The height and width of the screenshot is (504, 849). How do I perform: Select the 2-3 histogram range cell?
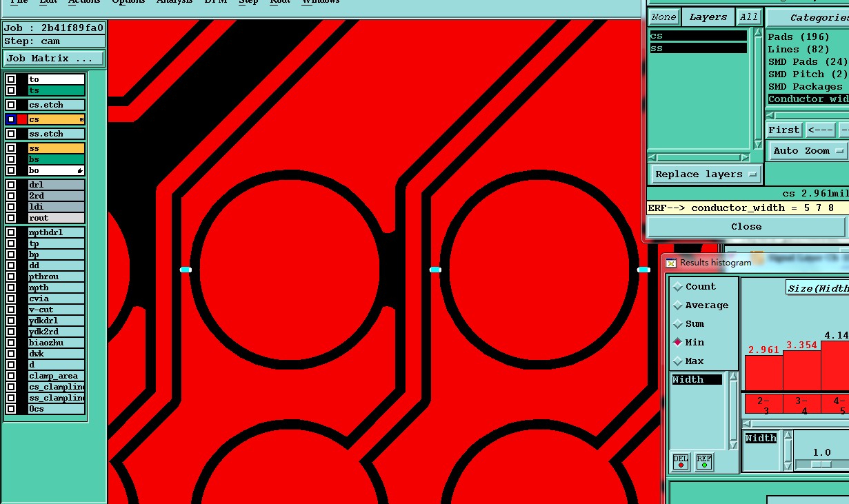763,405
